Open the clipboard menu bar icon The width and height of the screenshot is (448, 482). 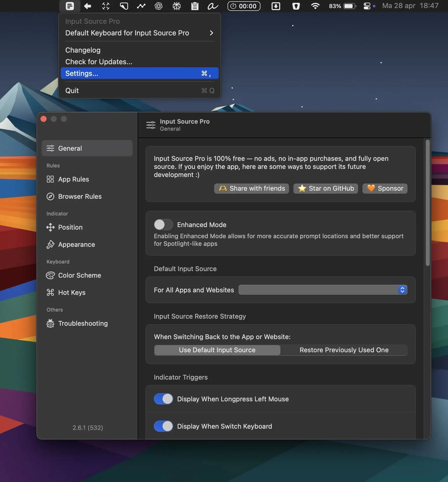click(195, 6)
